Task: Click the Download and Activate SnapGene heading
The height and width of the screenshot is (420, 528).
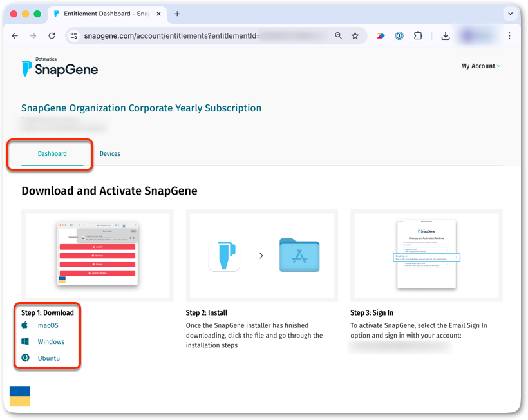Action: (x=109, y=191)
